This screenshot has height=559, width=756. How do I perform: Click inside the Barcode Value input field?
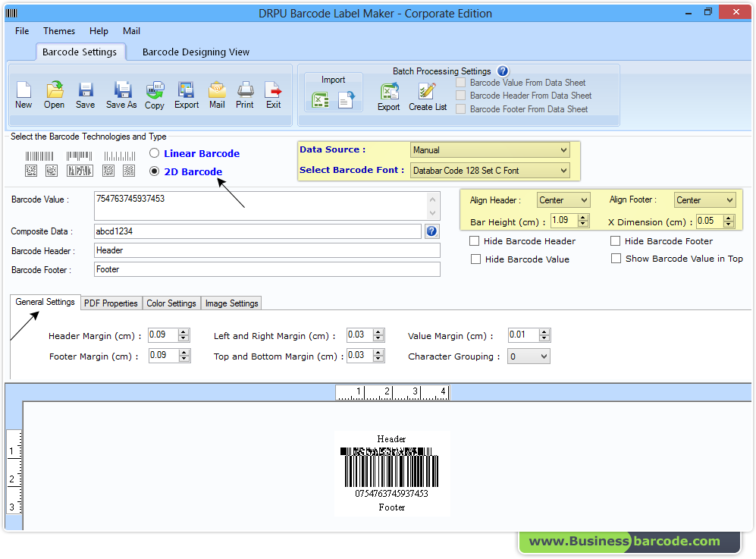[227, 204]
